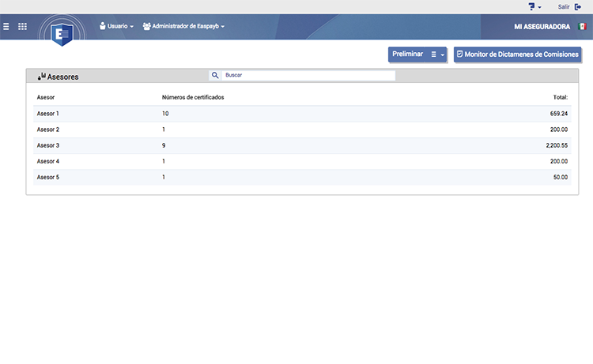Click the Salir link
593x364 pixels.
[564, 7]
